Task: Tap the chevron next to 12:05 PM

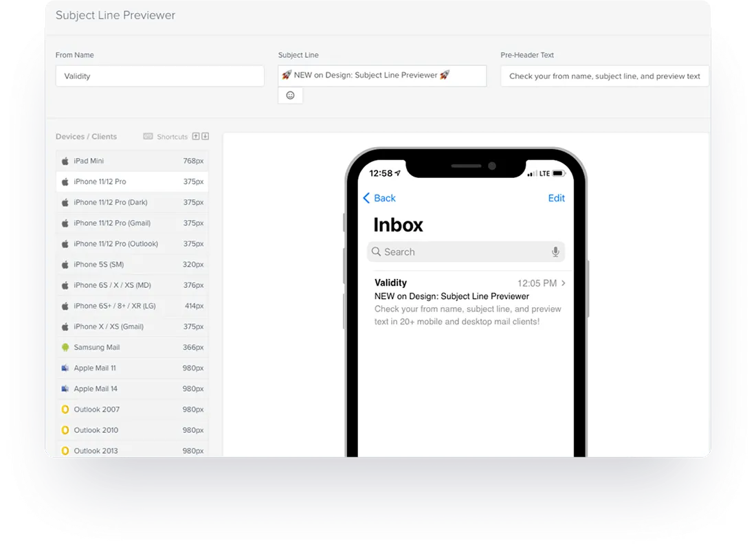Action: pyautogui.click(x=563, y=283)
